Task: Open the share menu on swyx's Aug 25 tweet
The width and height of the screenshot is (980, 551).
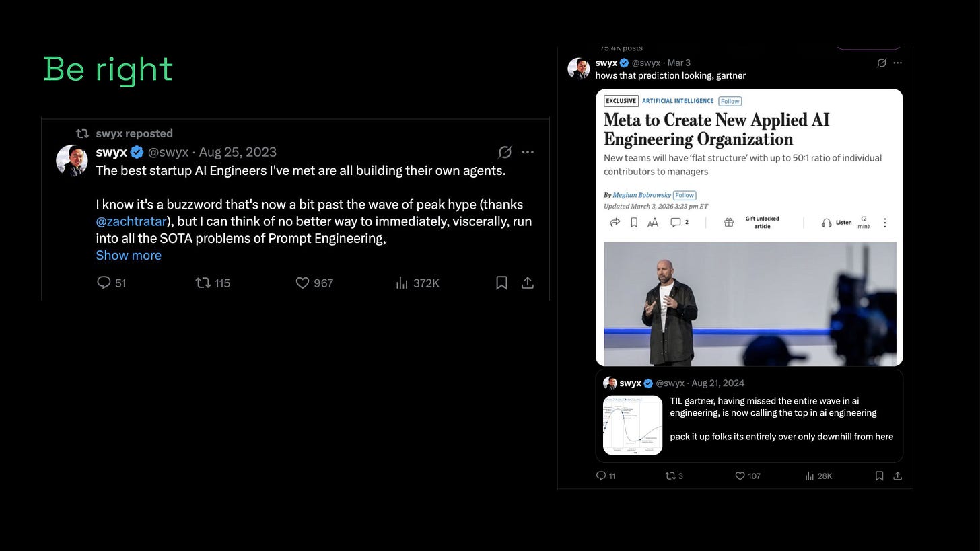Action: [527, 283]
